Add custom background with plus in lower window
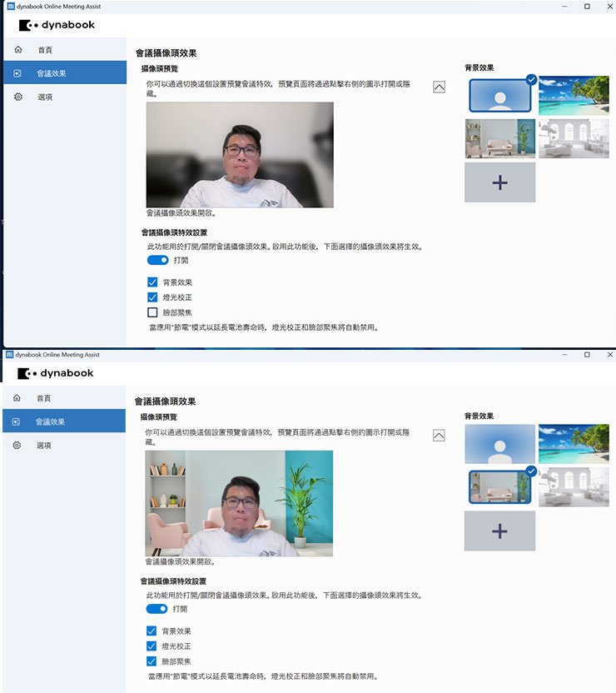This screenshot has width=616, height=693. (x=499, y=531)
